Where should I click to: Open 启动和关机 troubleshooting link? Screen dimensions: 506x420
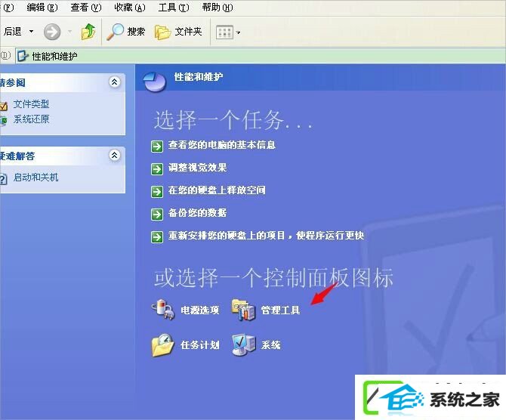35,178
